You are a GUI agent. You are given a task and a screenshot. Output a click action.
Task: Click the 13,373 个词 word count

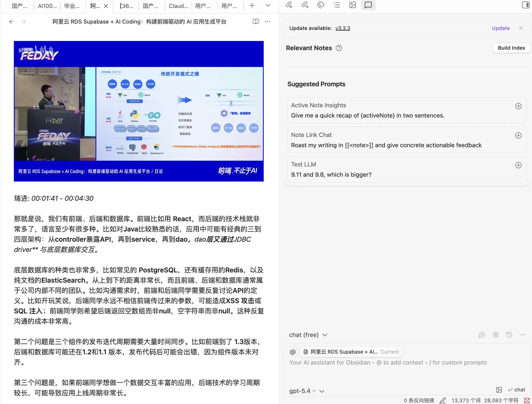[x=466, y=400]
